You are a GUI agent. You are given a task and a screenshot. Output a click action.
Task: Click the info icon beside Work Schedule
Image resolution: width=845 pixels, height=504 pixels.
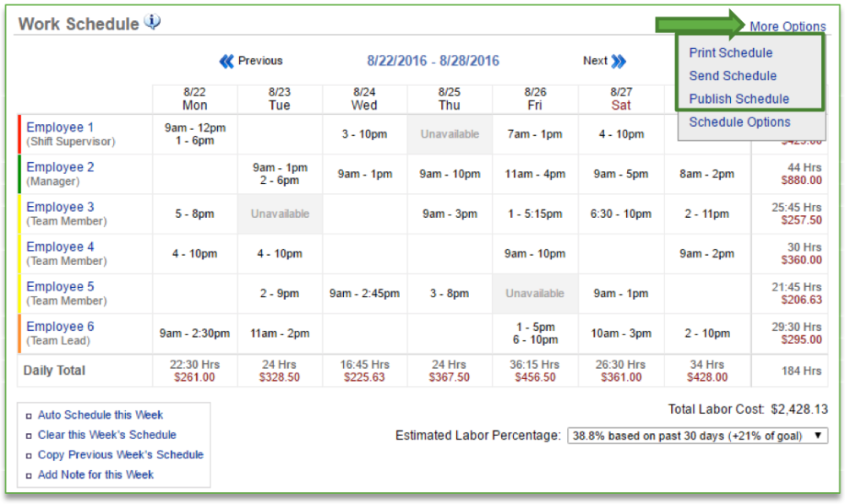point(152,21)
